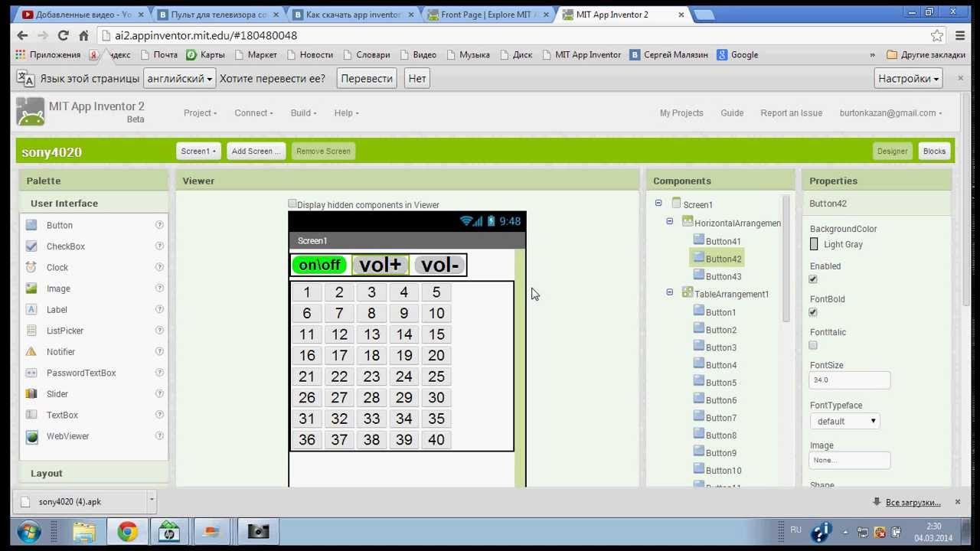The image size is (980, 551).
Task: Open Chrome menu hamburger icon
Action: coord(960,35)
